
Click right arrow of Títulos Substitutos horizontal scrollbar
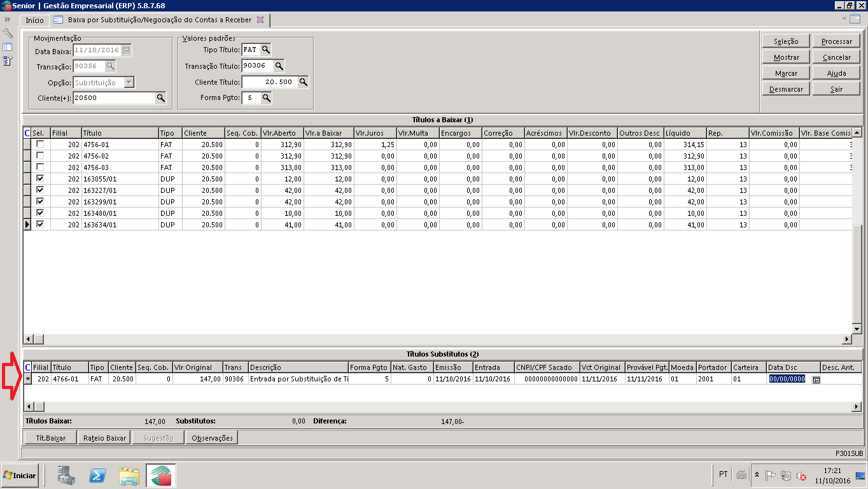coord(857,406)
